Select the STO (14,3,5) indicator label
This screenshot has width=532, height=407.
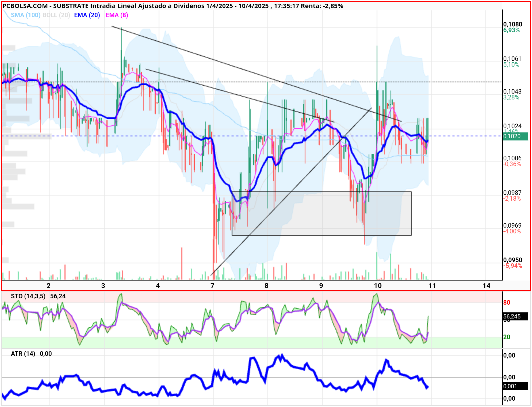(x=28, y=296)
